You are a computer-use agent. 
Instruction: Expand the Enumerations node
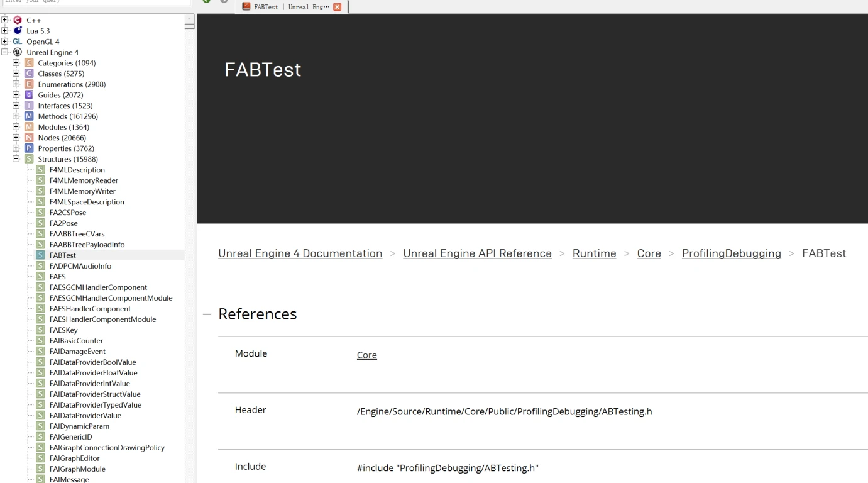click(x=16, y=84)
